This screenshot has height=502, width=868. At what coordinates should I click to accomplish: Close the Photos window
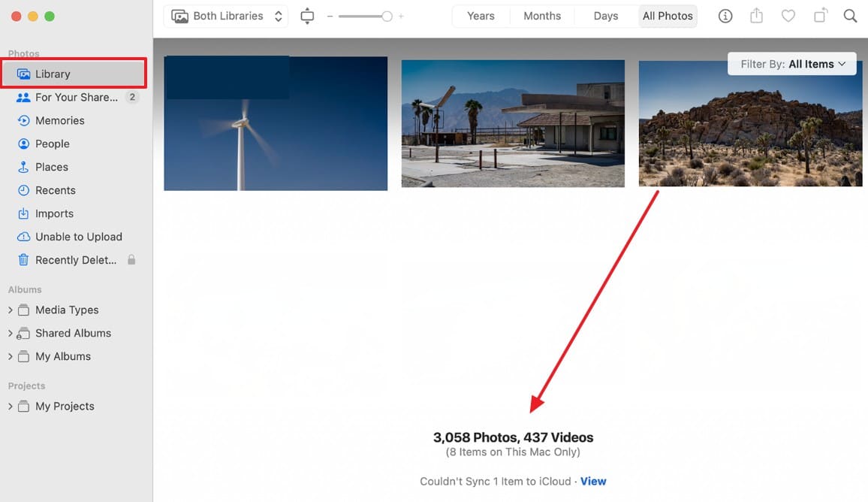click(x=16, y=16)
